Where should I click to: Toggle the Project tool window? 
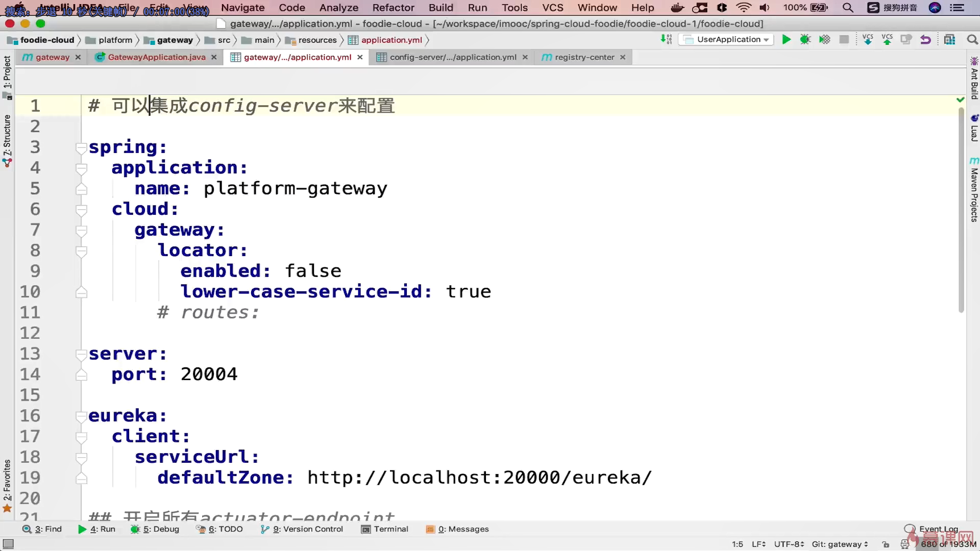click(7, 72)
